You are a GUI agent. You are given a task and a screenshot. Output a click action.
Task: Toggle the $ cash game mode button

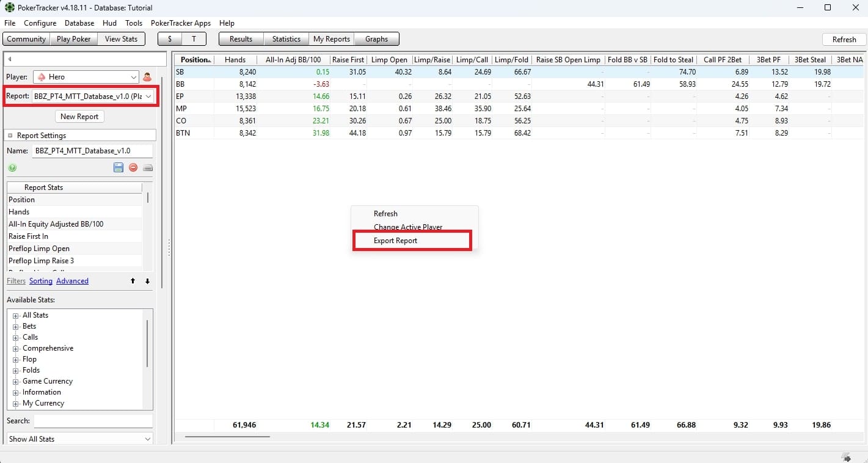[170, 39]
